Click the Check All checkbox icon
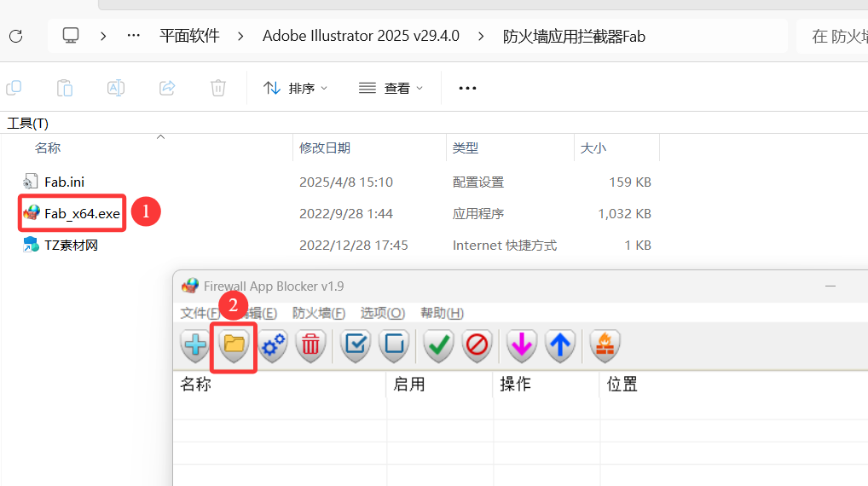The height and width of the screenshot is (486, 868). click(355, 345)
